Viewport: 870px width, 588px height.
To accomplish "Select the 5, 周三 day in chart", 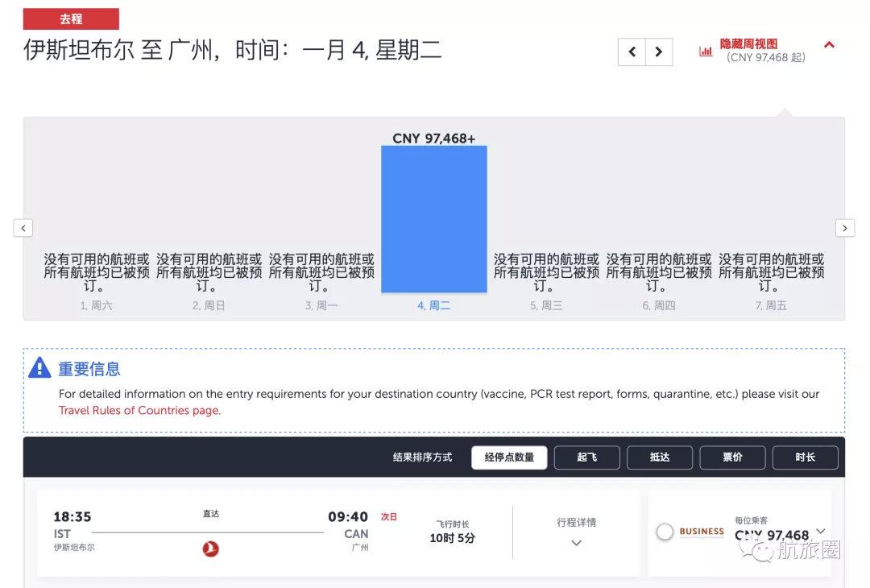I will pos(546,305).
